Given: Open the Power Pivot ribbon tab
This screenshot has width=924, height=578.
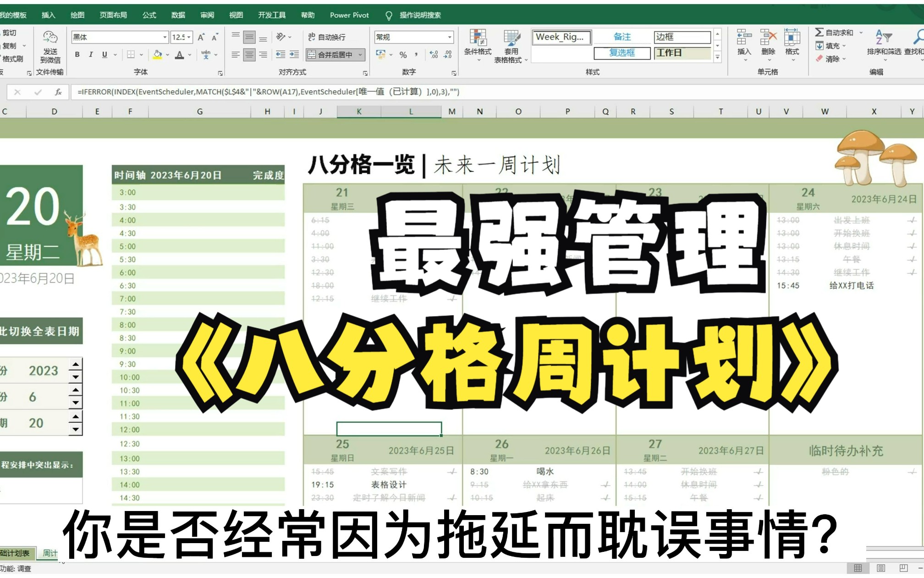Looking at the screenshot, I should tap(349, 15).
